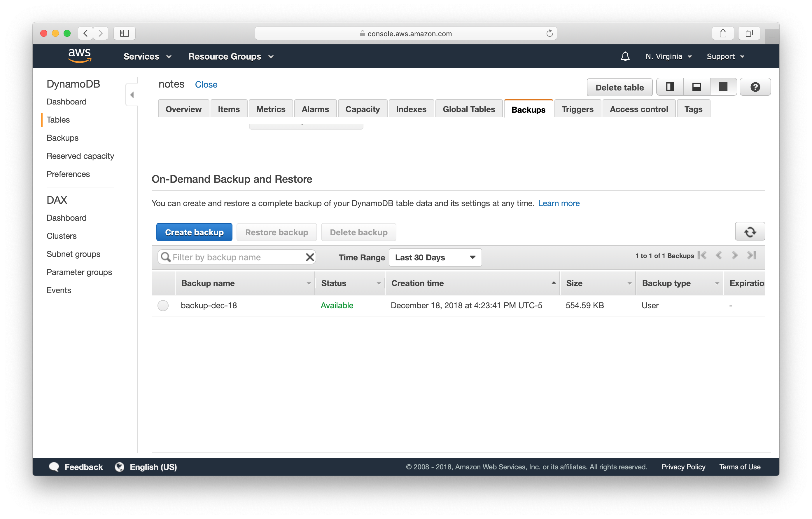The width and height of the screenshot is (812, 519).
Task: Click the medium density view icon
Action: [696, 87]
